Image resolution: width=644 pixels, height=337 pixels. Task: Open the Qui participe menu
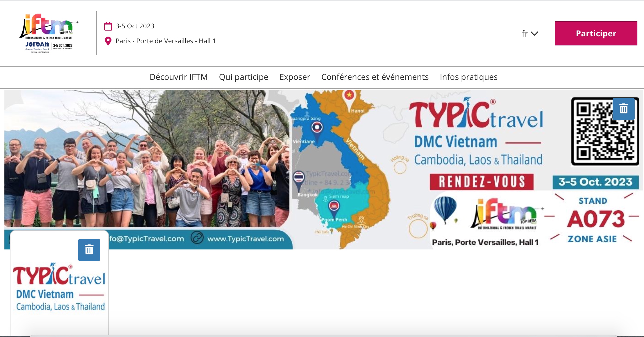[244, 77]
